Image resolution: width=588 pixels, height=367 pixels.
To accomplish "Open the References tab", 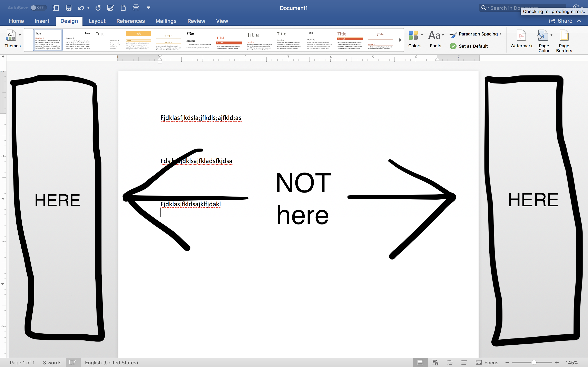I will (130, 21).
